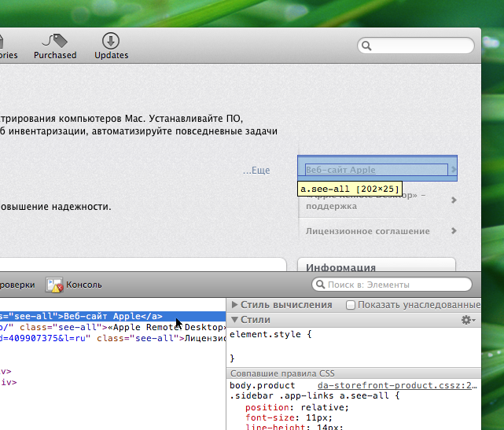Open the Updates download-arrow icon
Image resolution: width=504 pixels, height=430 pixels.
tap(111, 41)
